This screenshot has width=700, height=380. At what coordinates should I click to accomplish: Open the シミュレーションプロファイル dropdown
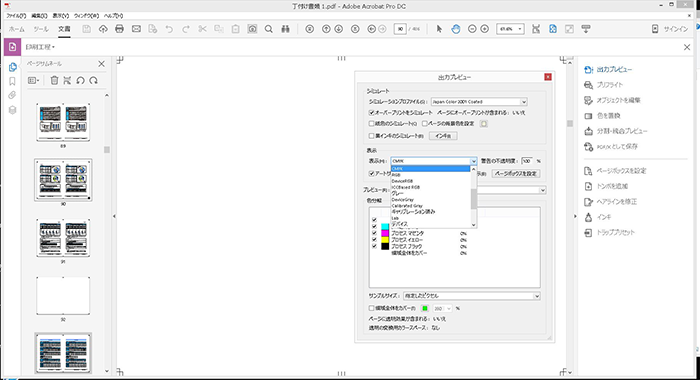(x=479, y=102)
